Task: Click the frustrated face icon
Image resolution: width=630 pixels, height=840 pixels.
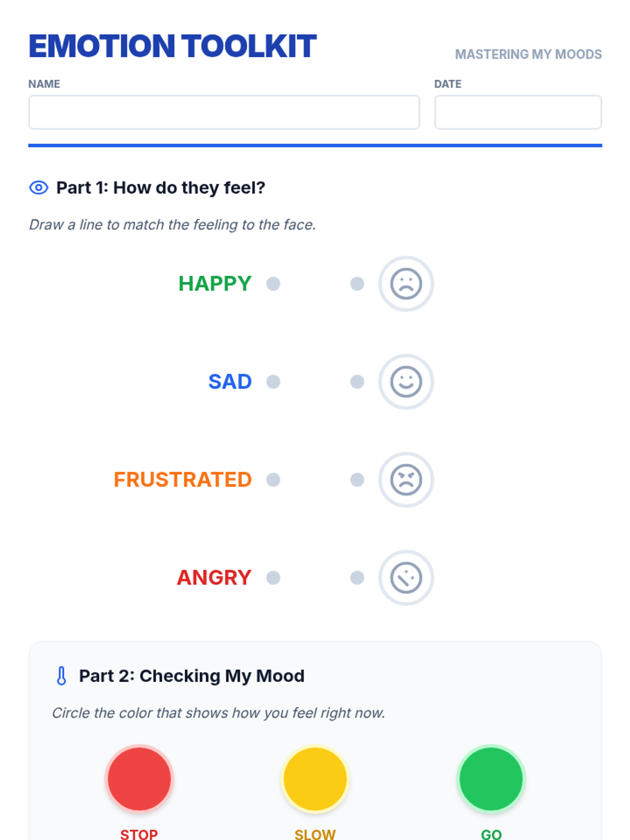Action: 406,479
